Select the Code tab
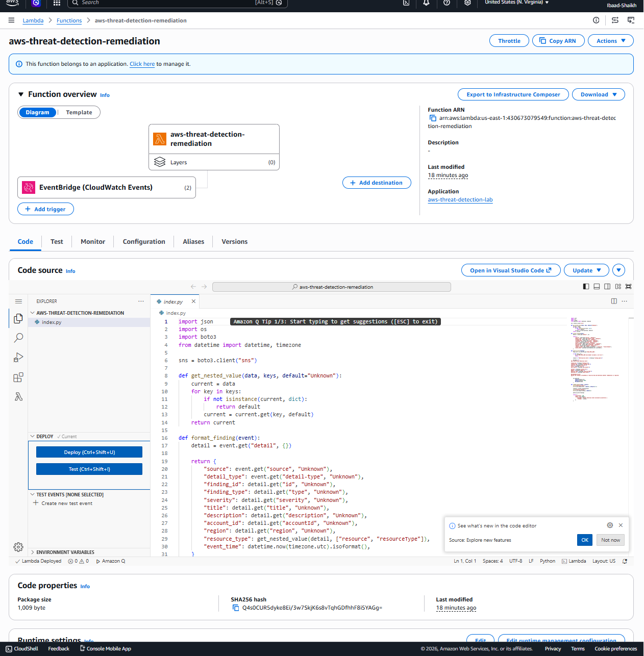The height and width of the screenshot is (656, 644). tap(26, 242)
